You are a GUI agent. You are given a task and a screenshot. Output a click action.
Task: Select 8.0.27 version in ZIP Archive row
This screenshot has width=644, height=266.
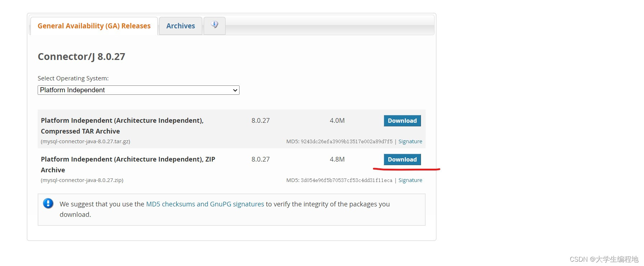tap(260, 159)
